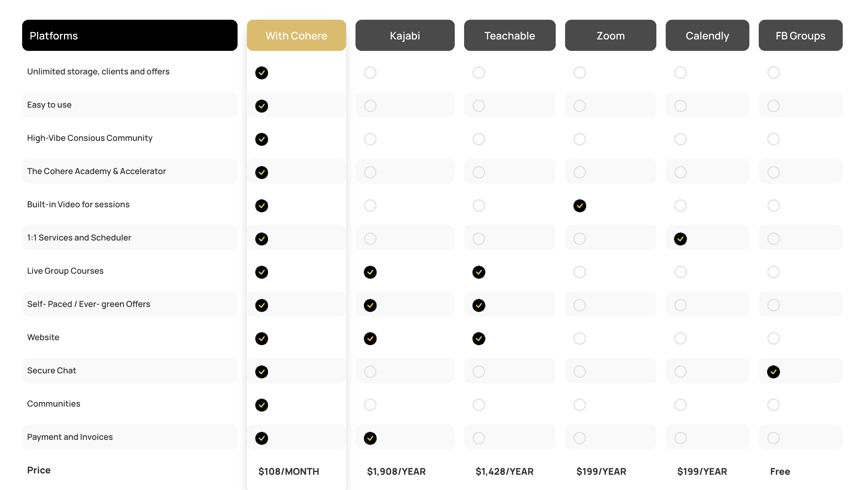Click FB Groups' empty Communities circle
Image resolution: width=868 pixels, height=490 pixels.
tap(773, 405)
